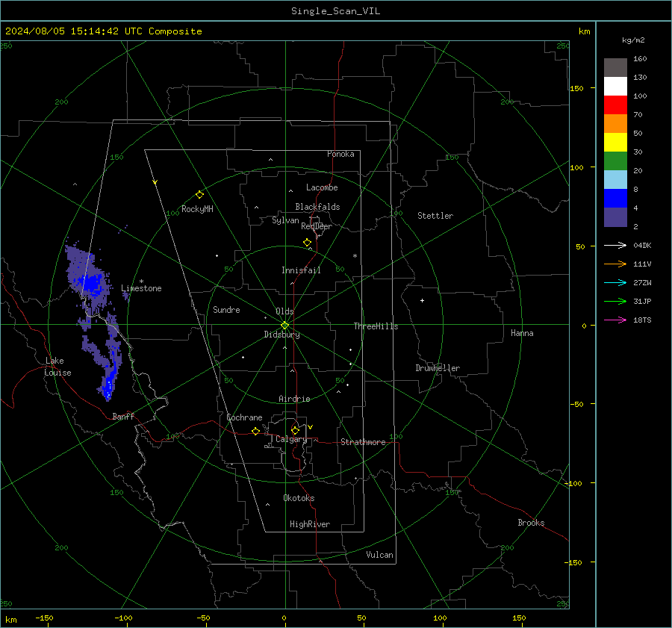The width and height of the screenshot is (672, 628).
Task: Click the purple 2-4 legend color block
Action: [615, 217]
